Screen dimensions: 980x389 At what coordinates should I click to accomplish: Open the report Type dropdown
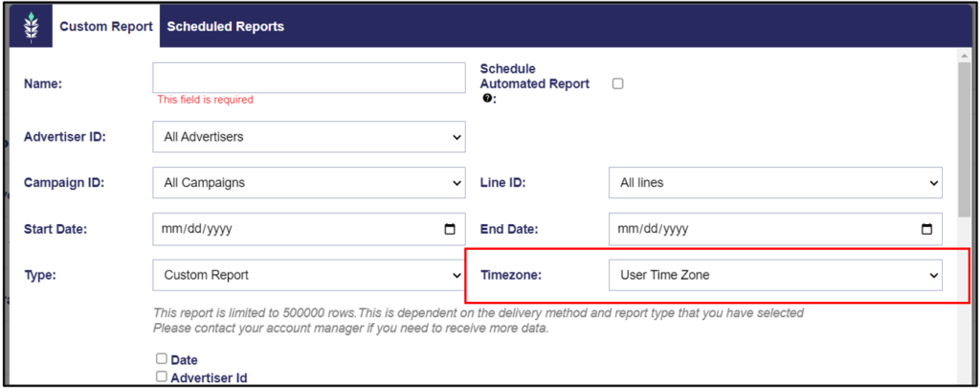[309, 275]
